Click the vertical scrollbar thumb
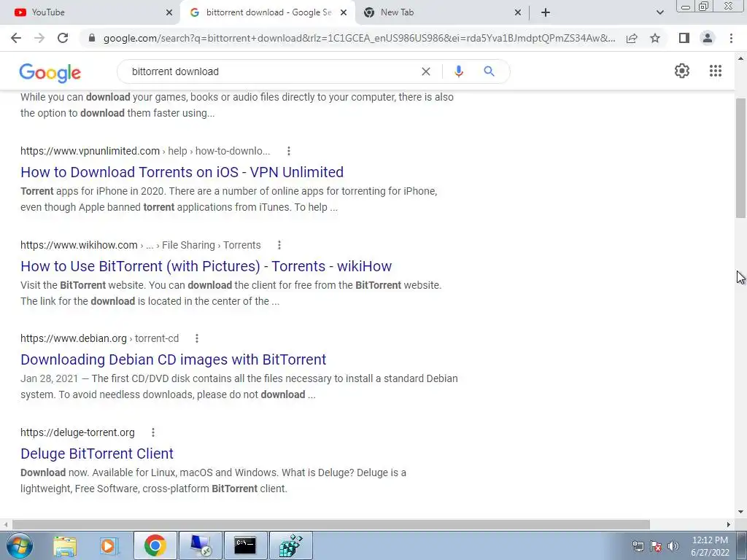 741,158
